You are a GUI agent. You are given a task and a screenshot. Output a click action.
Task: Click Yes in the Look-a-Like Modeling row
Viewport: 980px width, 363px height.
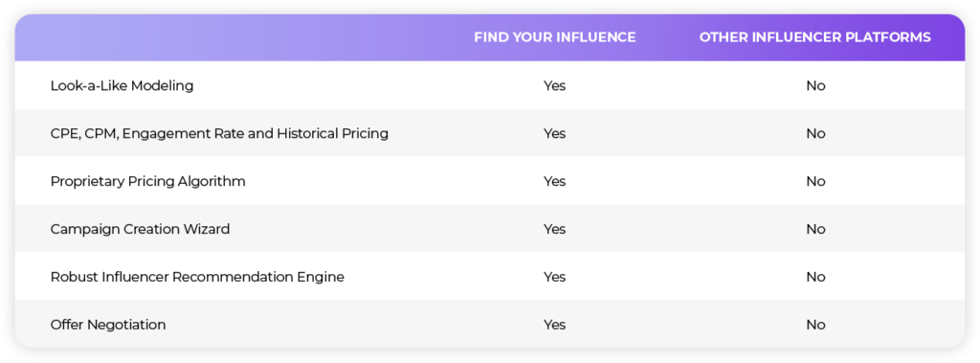(x=554, y=86)
